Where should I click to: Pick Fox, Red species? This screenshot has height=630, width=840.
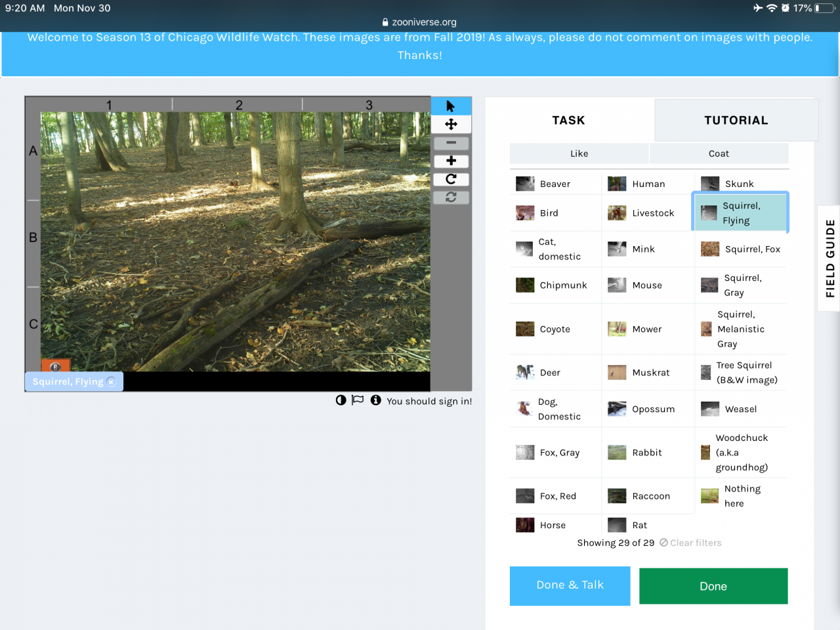[555, 496]
